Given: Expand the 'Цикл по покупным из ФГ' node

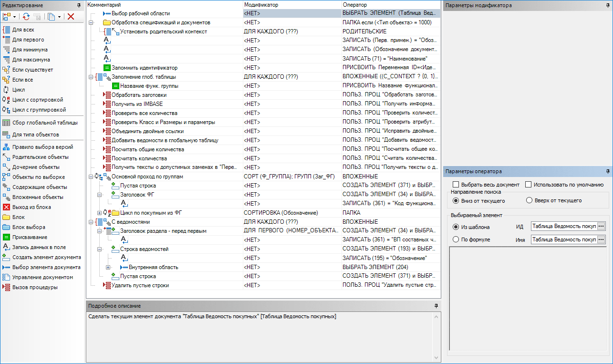Looking at the screenshot, I should pos(100,213).
